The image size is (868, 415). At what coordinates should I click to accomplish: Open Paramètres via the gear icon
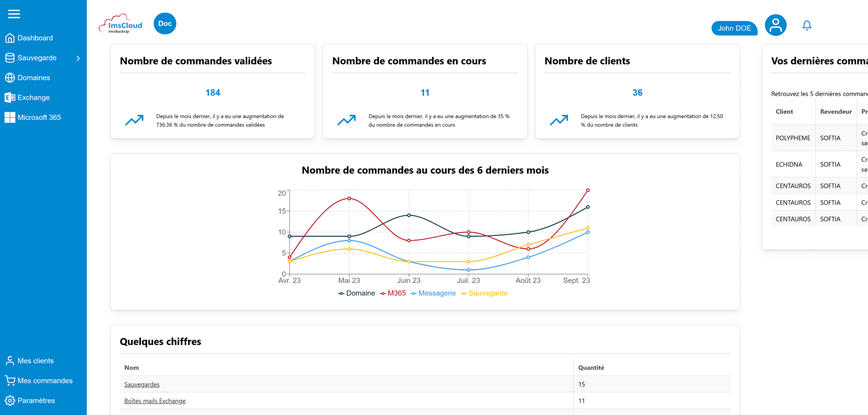(x=10, y=400)
